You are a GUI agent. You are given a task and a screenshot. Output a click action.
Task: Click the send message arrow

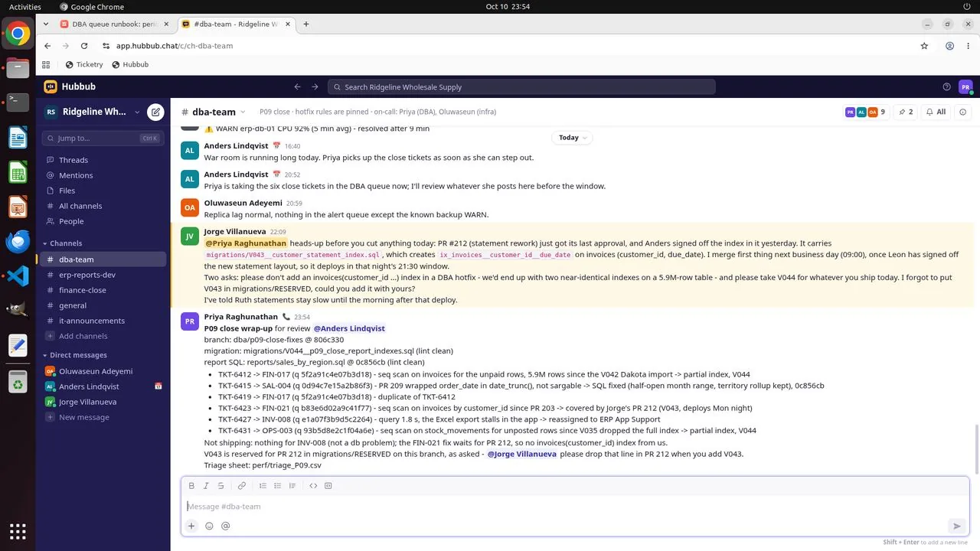(956, 526)
